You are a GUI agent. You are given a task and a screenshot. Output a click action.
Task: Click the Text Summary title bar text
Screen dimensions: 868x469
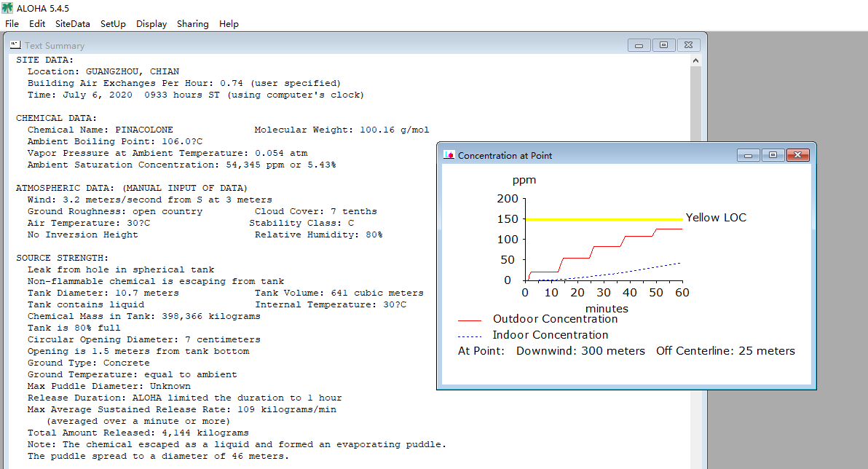coord(54,45)
